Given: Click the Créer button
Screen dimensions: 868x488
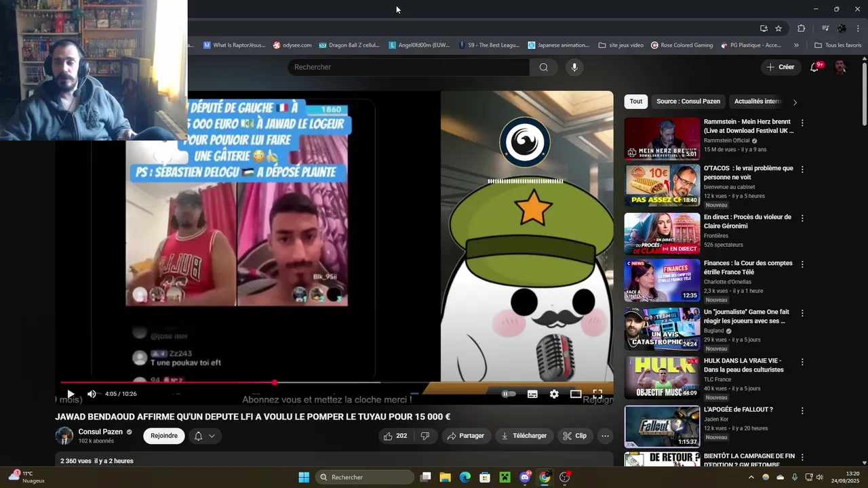Looking at the screenshot, I should click(x=781, y=67).
